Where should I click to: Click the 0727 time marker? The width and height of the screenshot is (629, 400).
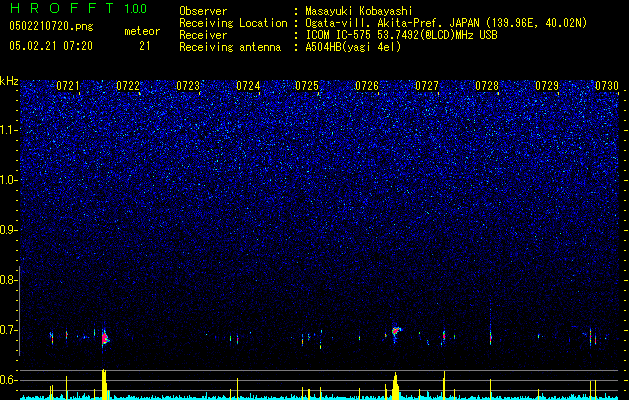[427, 86]
